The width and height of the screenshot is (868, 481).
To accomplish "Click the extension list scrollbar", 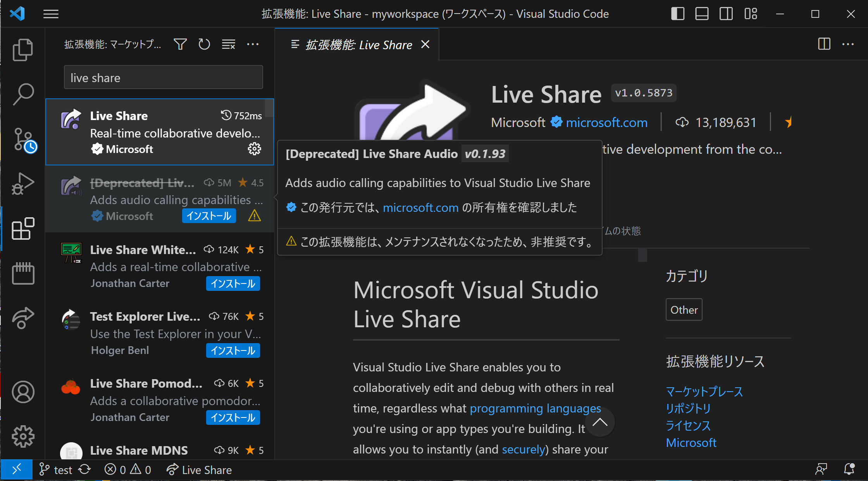I will tap(269, 108).
